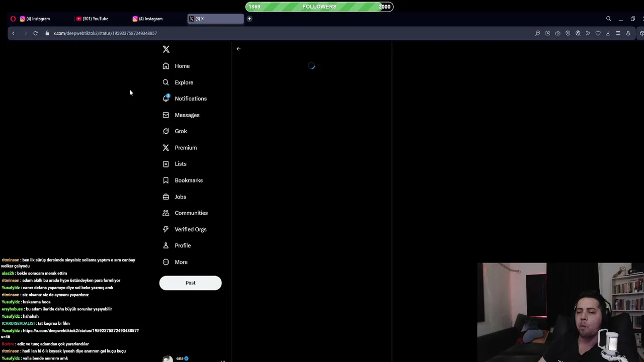
Task: Click the zoom-out magnifier toolbar icon
Action: tap(537, 33)
